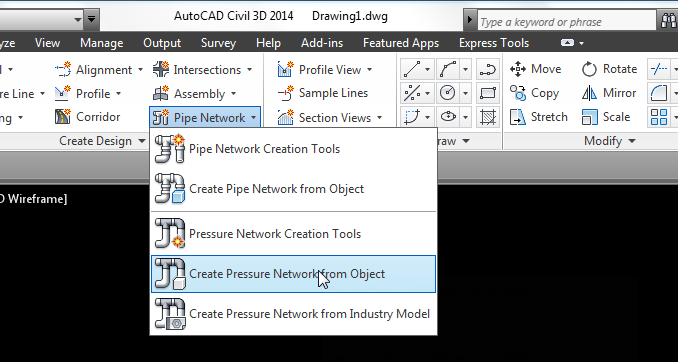Select the Hatch tool icon

point(488,117)
